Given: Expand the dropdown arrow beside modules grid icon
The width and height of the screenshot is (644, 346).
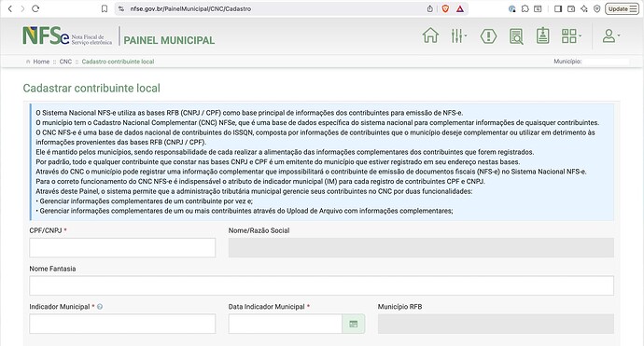Looking at the screenshot, I should (580, 35).
